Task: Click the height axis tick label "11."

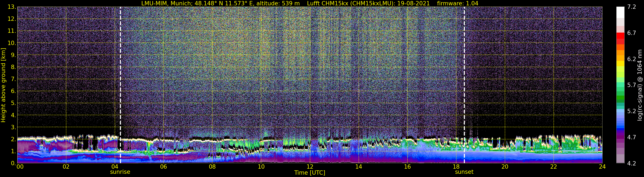Action: click(12, 31)
